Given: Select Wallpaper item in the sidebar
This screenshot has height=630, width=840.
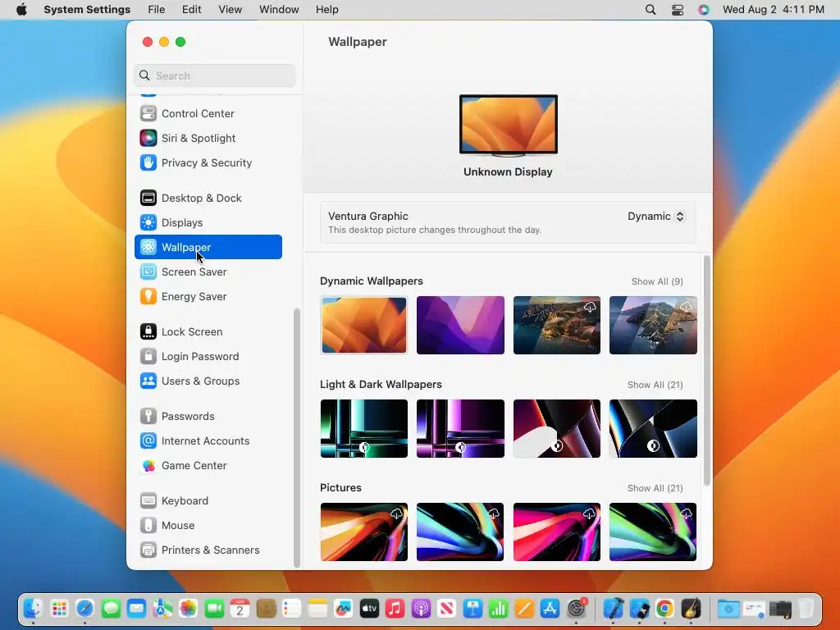Looking at the screenshot, I should pyautogui.click(x=208, y=248).
